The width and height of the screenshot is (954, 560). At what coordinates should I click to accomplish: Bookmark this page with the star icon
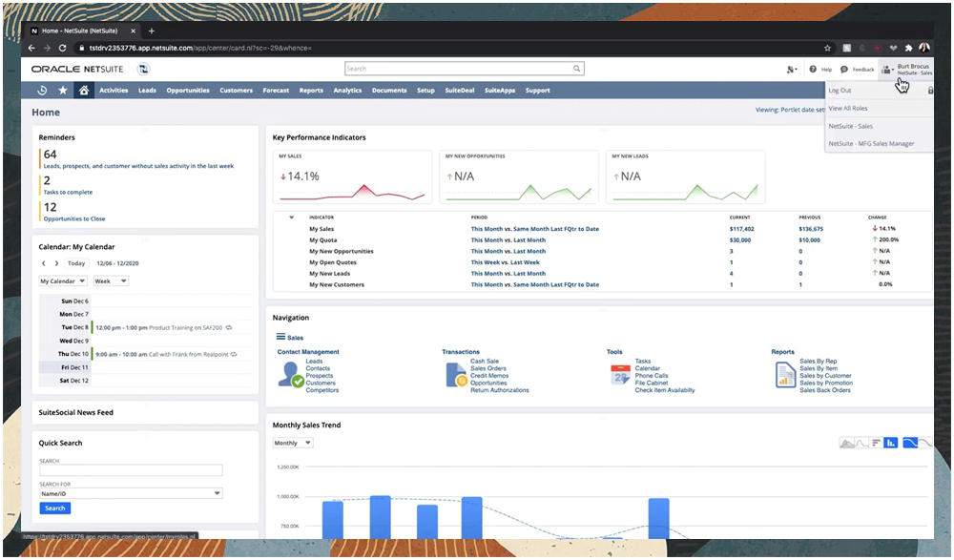(827, 48)
